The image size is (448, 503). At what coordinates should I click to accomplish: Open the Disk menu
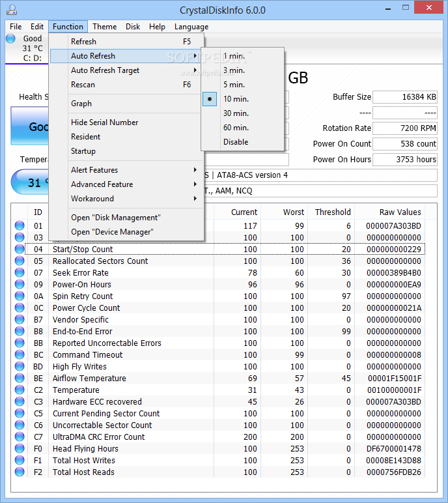tap(133, 27)
